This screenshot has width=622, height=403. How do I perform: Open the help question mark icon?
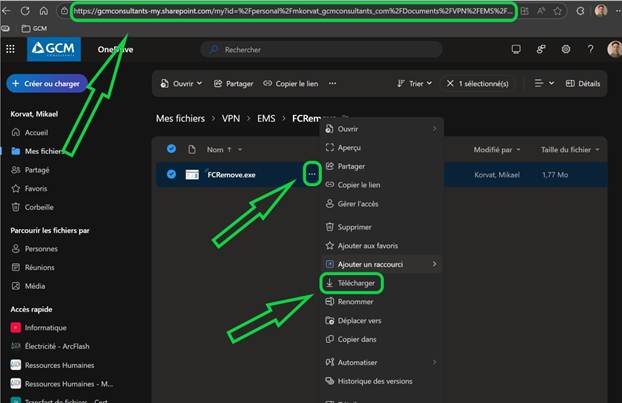tap(590, 49)
